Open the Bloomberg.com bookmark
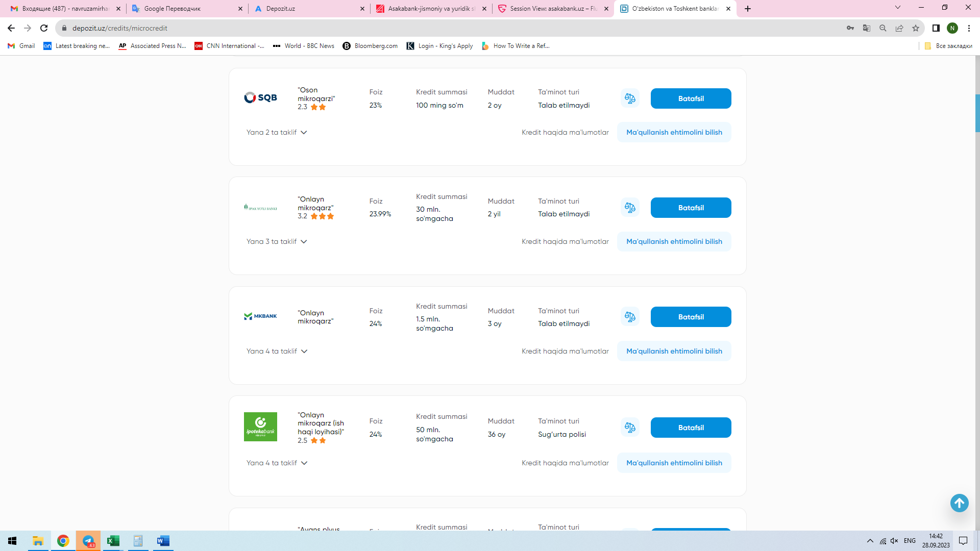The image size is (980, 551). [370, 46]
